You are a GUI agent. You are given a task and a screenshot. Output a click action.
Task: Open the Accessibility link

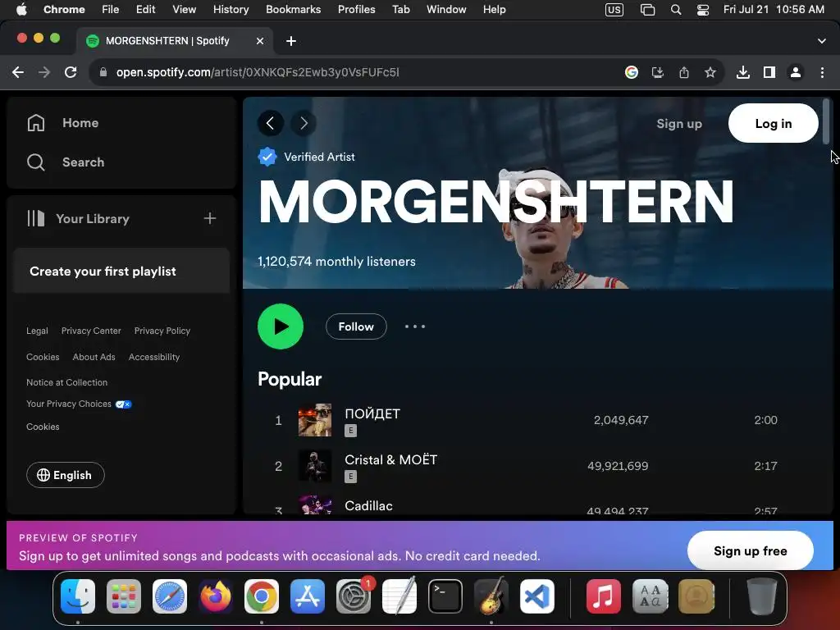click(x=154, y=357)
